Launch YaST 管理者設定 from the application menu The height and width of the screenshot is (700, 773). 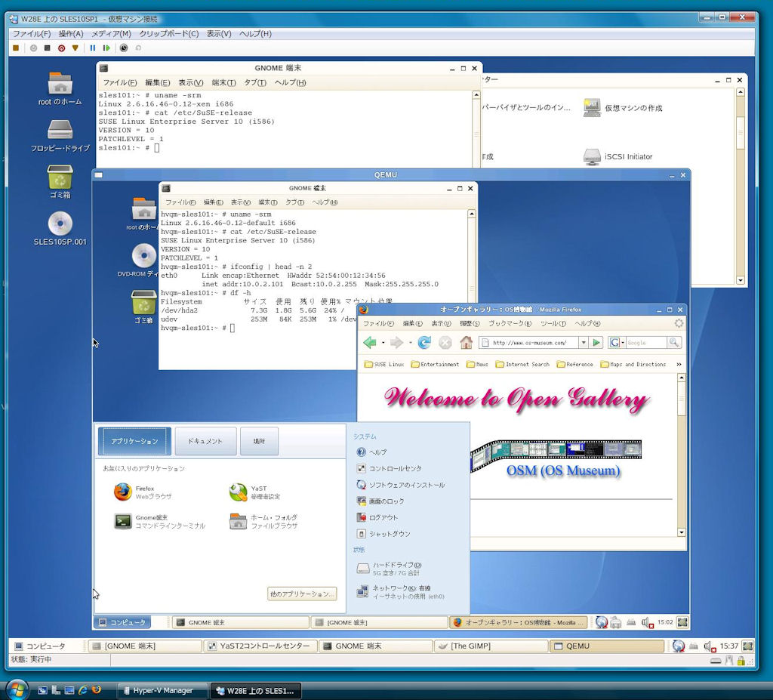point(255,492)
